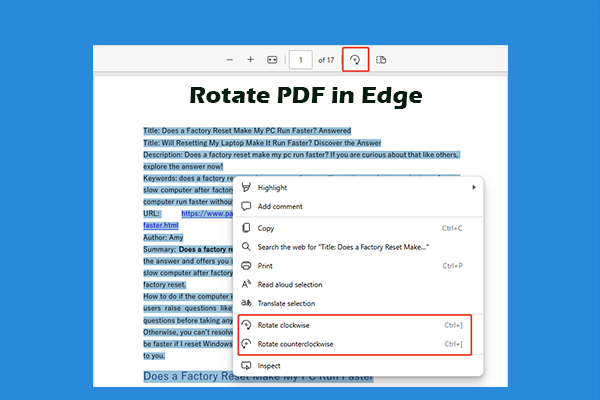
Task: Click the highlighter pen icon
Action: click(x=246, y=187)
